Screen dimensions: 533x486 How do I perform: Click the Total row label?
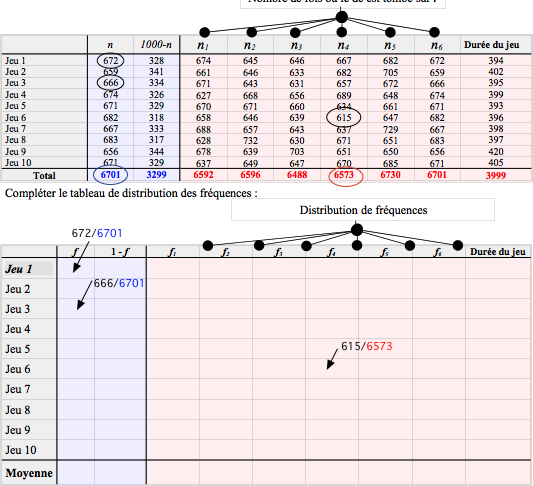click(x=44, y=175)
